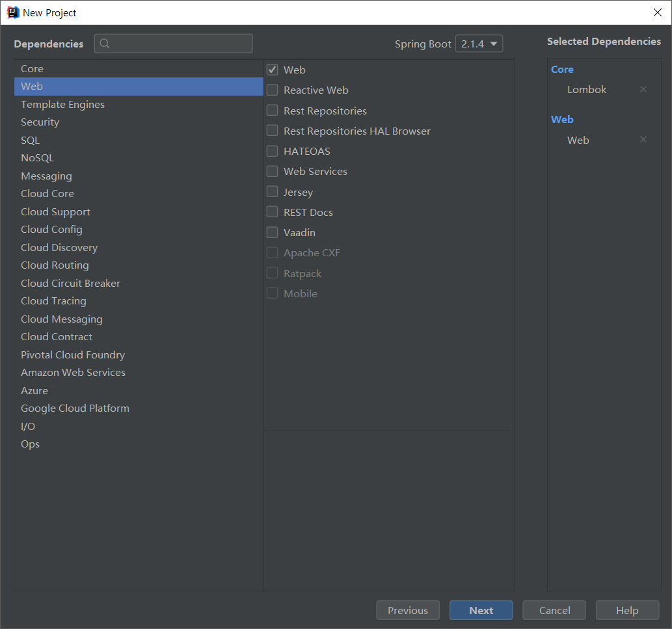The image size is (672, 629).
Task: Click the Previous button
Action: 408,610
